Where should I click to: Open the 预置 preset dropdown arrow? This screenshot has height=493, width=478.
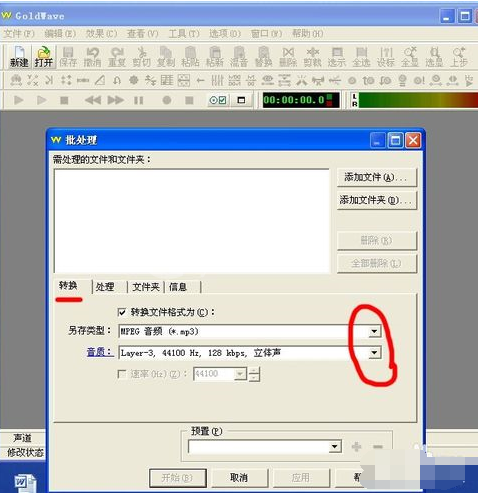coord(334,447)
